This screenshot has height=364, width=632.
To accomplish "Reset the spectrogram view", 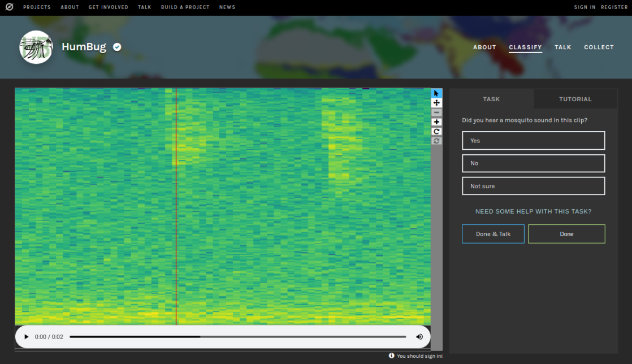I will tap(436, 141).
